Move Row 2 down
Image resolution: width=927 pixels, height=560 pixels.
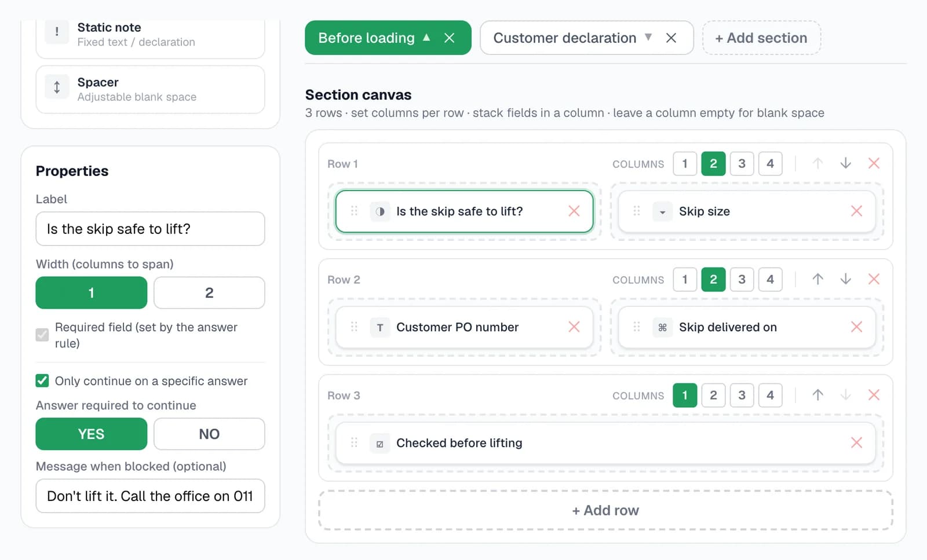click(845, 279)
